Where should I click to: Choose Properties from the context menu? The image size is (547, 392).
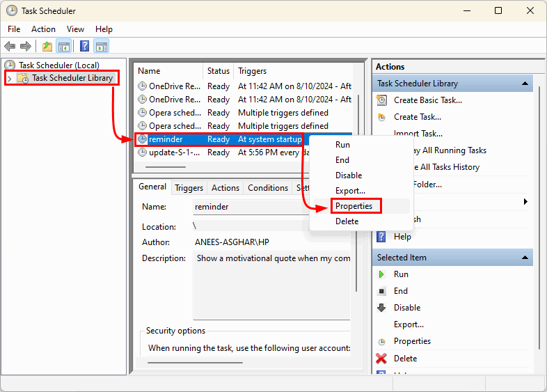tap(354, 206)
